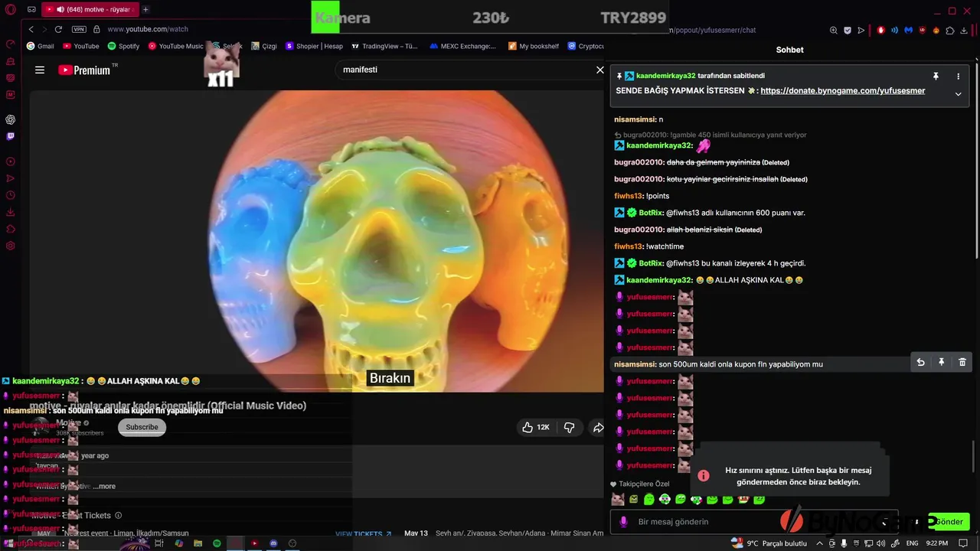980x551 pixels.
Task: Open the Cryptocu bookmark
Action: (x=586, y=46)
